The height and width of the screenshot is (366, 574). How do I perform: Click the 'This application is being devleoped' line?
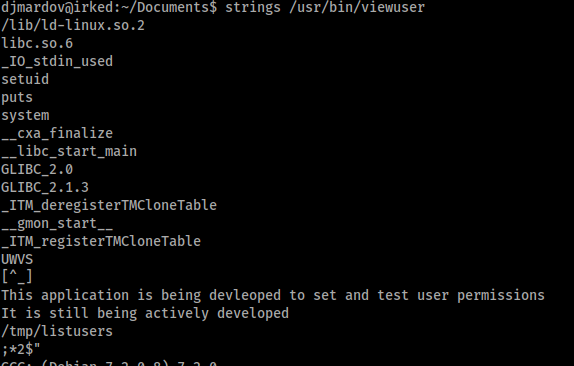273,295
